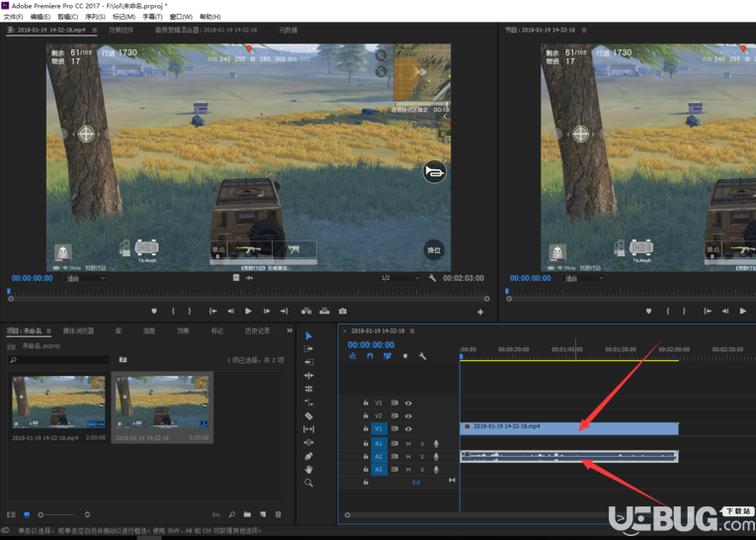Switch to the 历史记录 tab

tap(258, 331)
